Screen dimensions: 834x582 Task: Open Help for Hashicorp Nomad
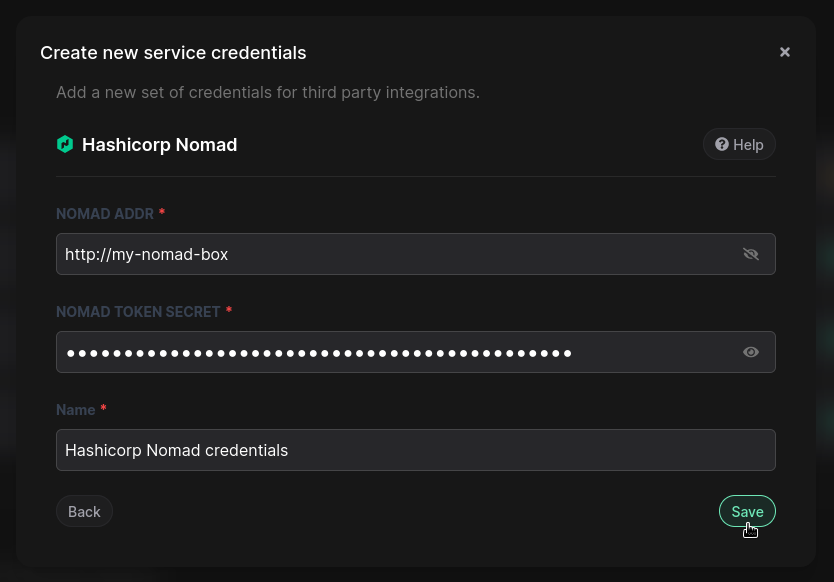pos(739,145)
